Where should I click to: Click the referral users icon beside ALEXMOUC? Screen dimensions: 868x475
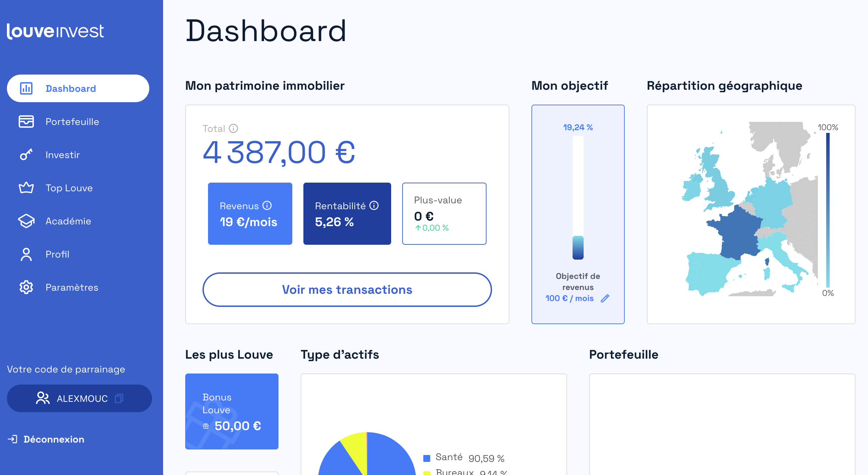click(43, 398)
